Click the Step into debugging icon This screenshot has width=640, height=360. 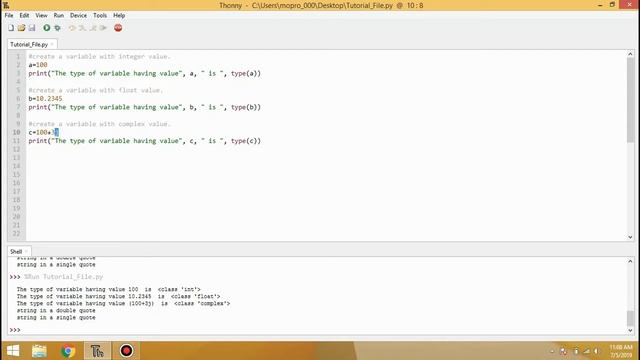click(x=82, y=28)
